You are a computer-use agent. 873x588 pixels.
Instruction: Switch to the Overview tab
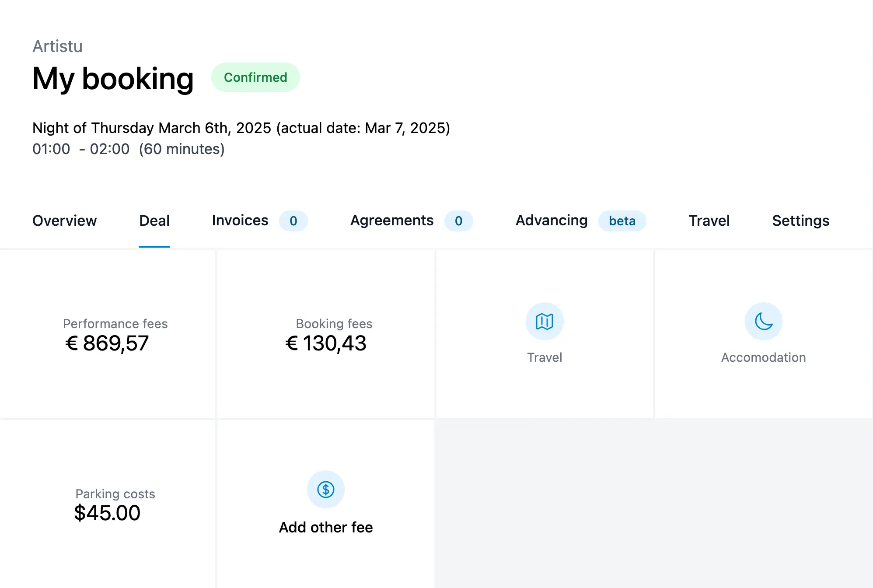(x=64, y=220)
